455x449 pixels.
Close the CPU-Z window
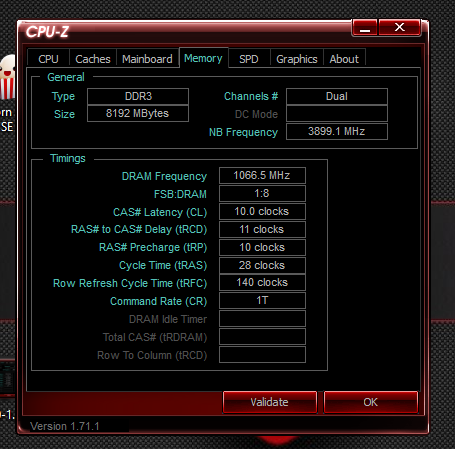point(399,27)
